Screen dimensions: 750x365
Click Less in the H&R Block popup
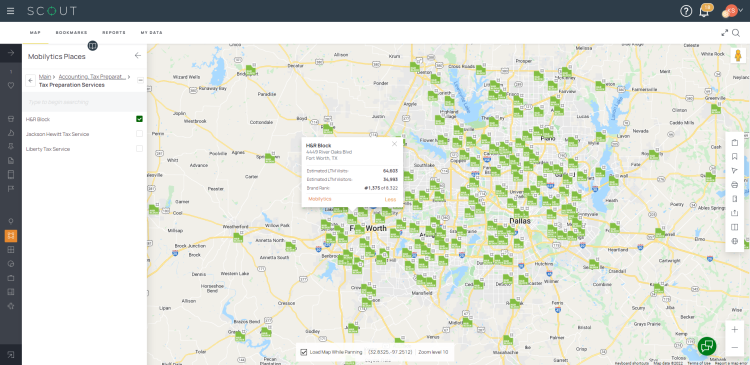tap(390, 199)
